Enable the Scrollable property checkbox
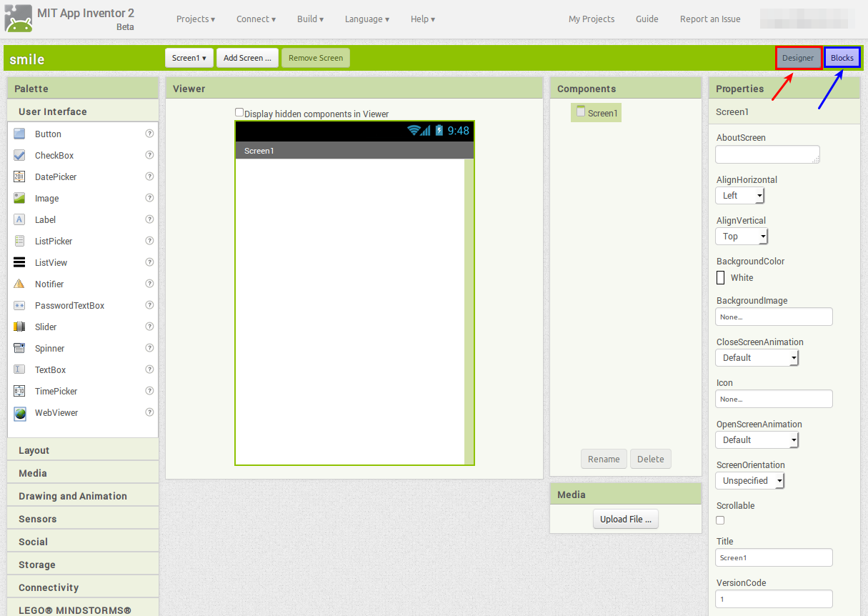The image size is (868, 616). tap(720, 520)
